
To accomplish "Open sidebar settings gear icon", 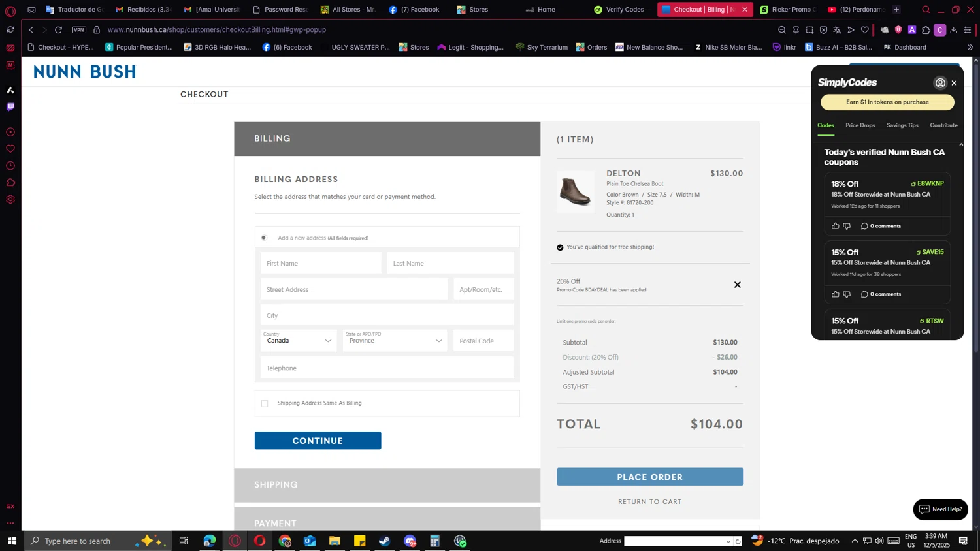I will 10,200.
